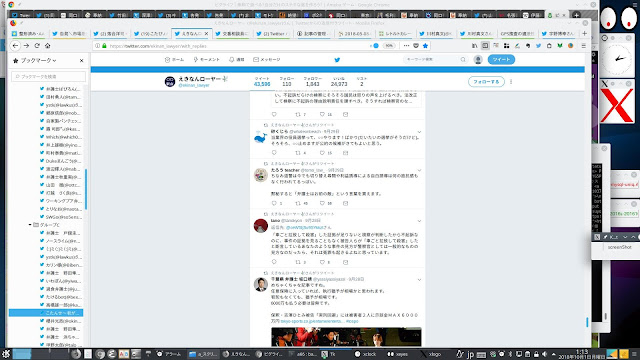The image size is (640, 360).
Task: View the ツイート count 43,596 tab
Action: tap(262, 81)
